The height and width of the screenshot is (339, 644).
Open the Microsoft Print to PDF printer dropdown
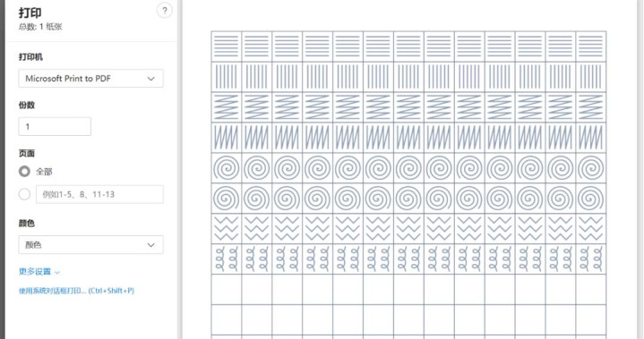tap(90, 79)
